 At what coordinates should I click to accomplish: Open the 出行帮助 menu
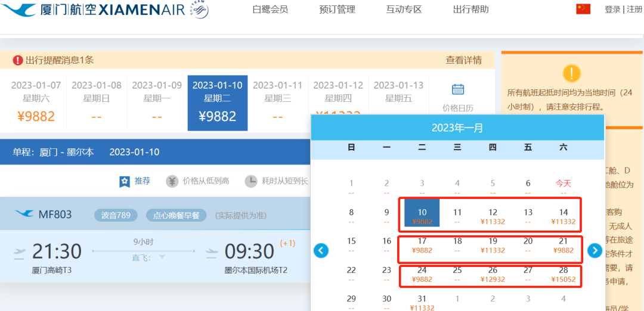(x=471, y=10)
